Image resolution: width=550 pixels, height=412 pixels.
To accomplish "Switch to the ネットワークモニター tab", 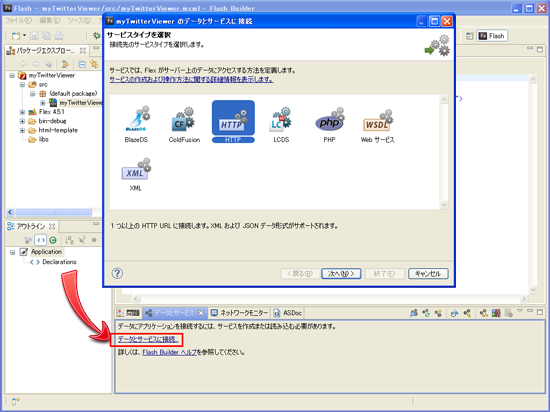I will [x=240, y=313].
